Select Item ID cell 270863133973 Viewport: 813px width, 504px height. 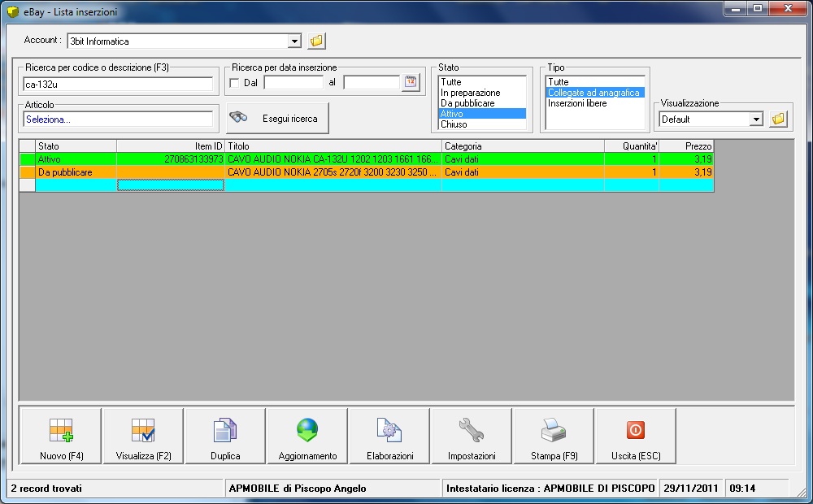[x=171, y=159]
